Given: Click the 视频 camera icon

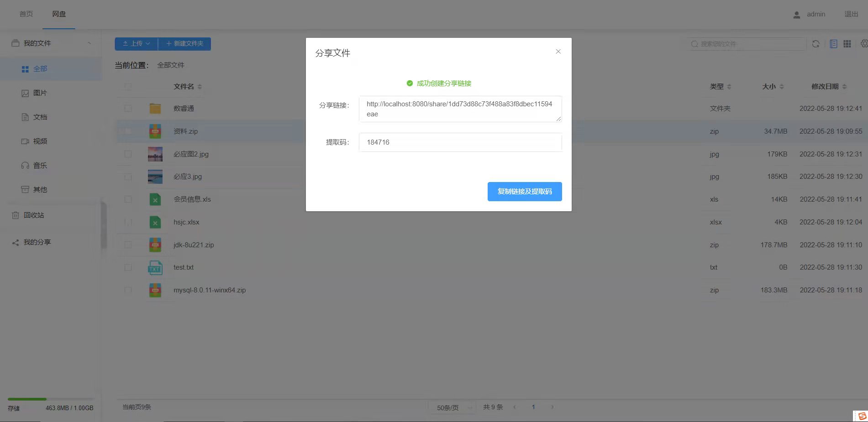Looking at the screenshot, I should [x=25, y=141].
